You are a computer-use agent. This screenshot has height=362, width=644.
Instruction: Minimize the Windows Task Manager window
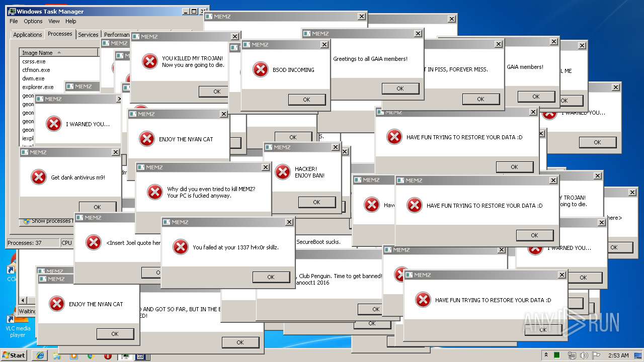[185, 11]
